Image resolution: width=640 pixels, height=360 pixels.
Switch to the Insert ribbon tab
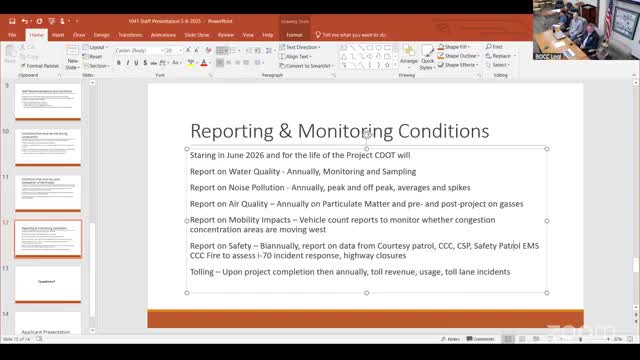coord(58,35)
